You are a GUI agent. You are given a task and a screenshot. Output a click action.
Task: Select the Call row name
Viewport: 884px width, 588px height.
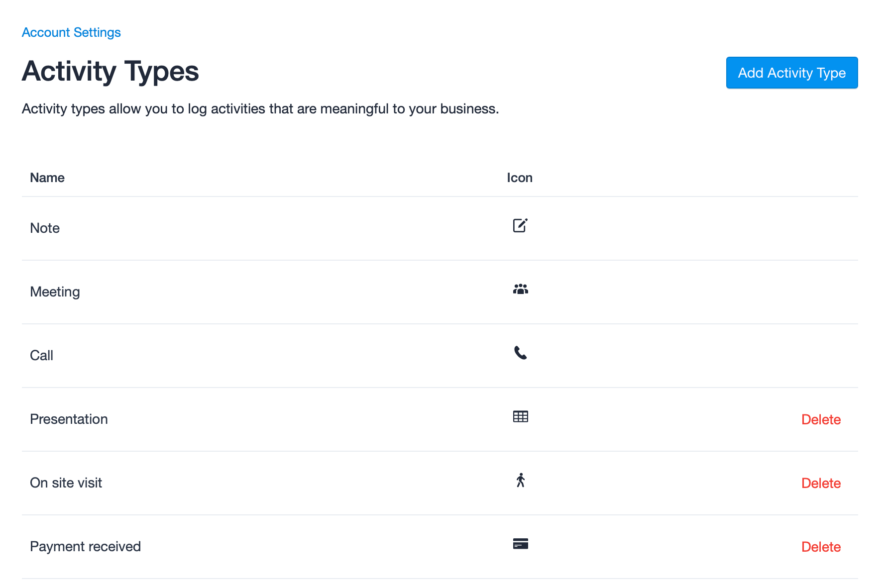coord(41,355)
